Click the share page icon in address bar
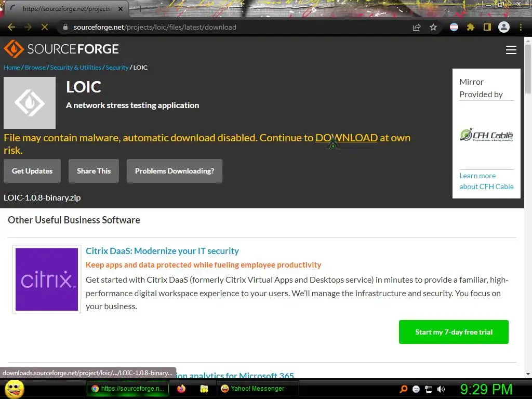Screen dimensions: 532x399 tap(417, 27)
